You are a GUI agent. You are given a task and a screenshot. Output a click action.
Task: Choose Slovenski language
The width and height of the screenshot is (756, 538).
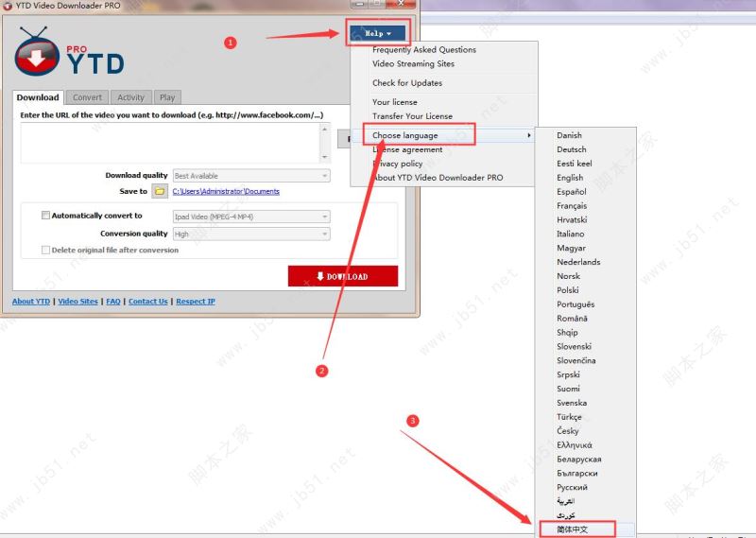585,346
